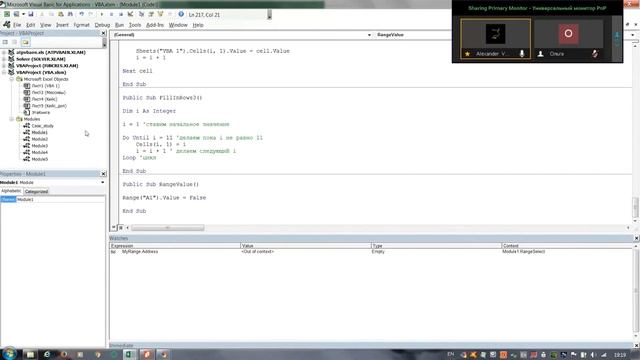Click Toggle Folders icon in Project panel

25,42
